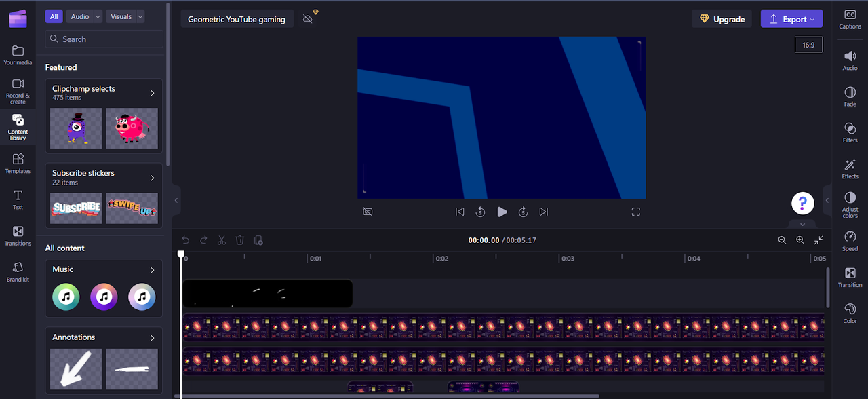Select the white arrow annotation thumbnail
The width and height of the screenshot is (868, 399).
click(x=76, y=369)
